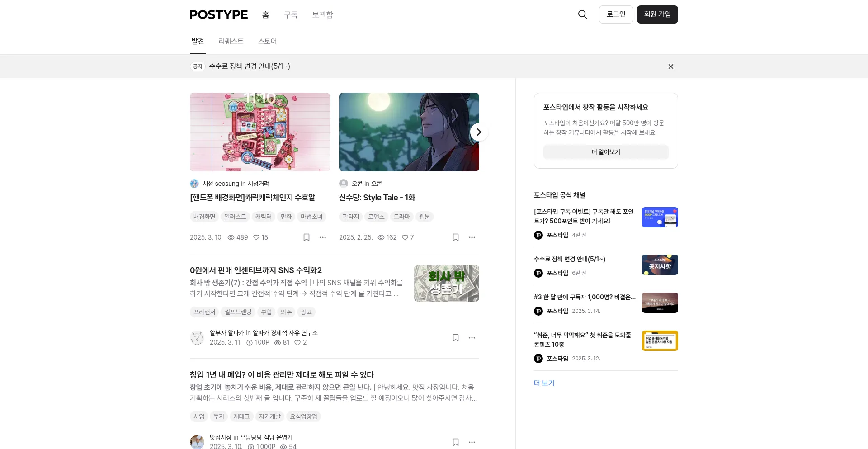This screenshot has width=868, height=449.
Task: Open the yellow-bordered 취준 콘텐츠 thumbnail
Action: click(x=660, y=340)
